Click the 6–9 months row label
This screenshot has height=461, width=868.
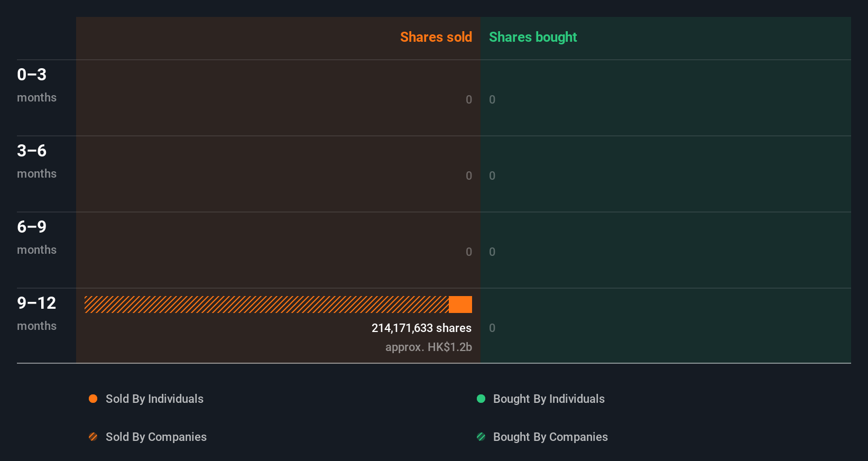click(36, 237)
